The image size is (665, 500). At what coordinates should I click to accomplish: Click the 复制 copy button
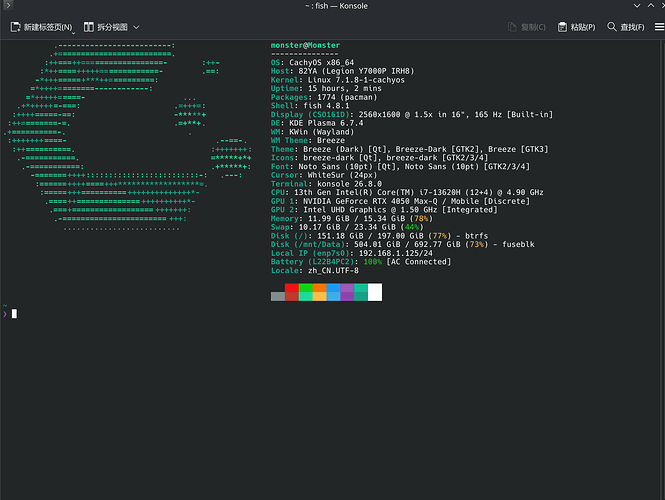[527, 27]
